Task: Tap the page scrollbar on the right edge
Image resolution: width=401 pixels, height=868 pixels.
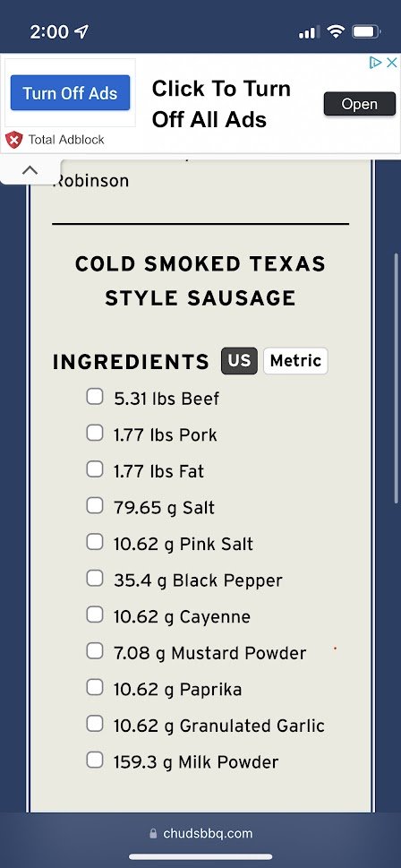Action: click(x=396, y=376)
